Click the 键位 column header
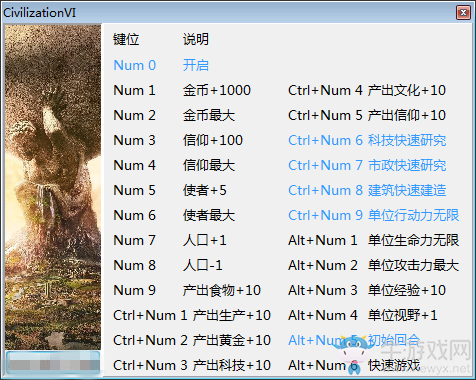This screenshot has height=380, width=476. coord(126,39)
